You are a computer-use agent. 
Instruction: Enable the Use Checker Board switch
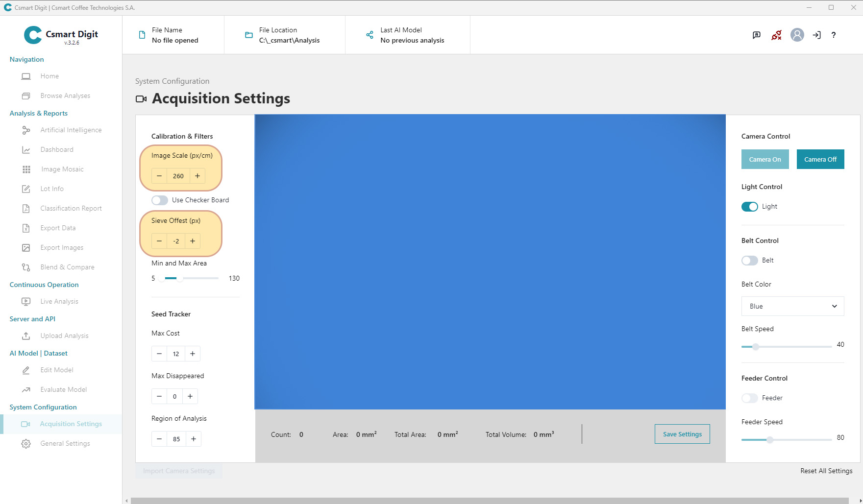tap(160, 200)
